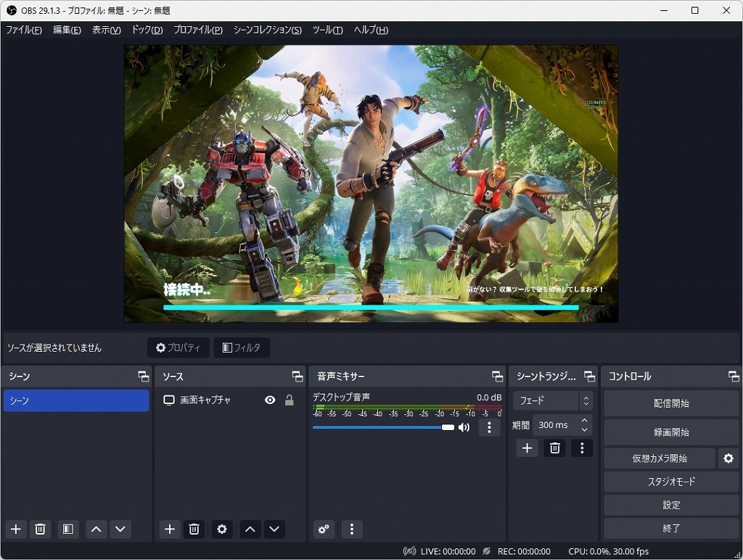Screen dimensions: 743x560
Task: Toggle lock on 画面キャプチャ source
Action: [x=290, y=400]
